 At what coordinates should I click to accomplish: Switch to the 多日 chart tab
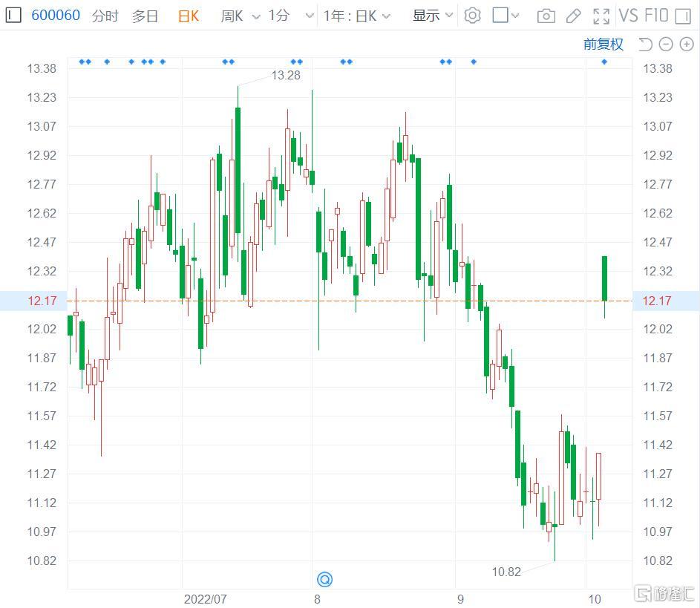click(145, 16)
